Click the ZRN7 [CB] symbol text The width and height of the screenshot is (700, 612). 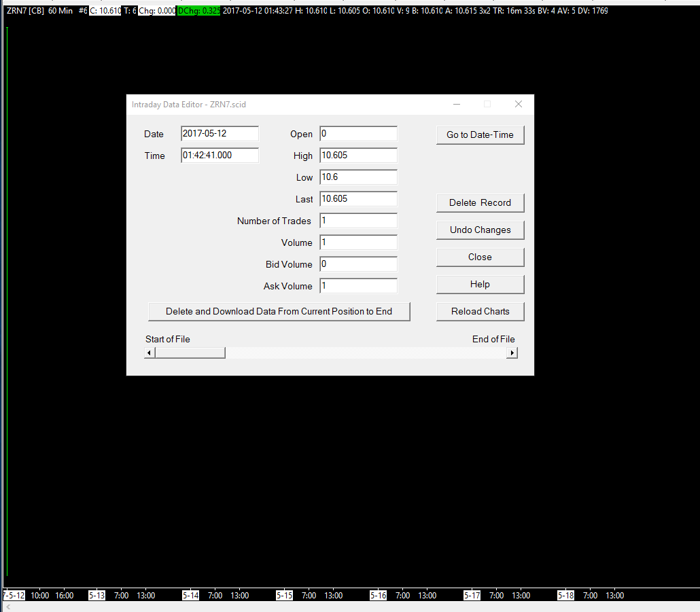25,11
